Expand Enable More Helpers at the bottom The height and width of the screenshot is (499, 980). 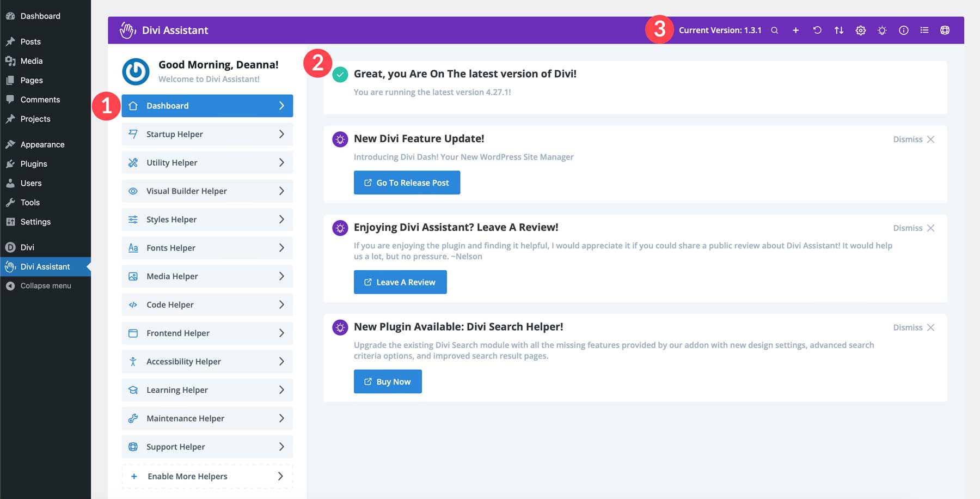click(207, 476)
